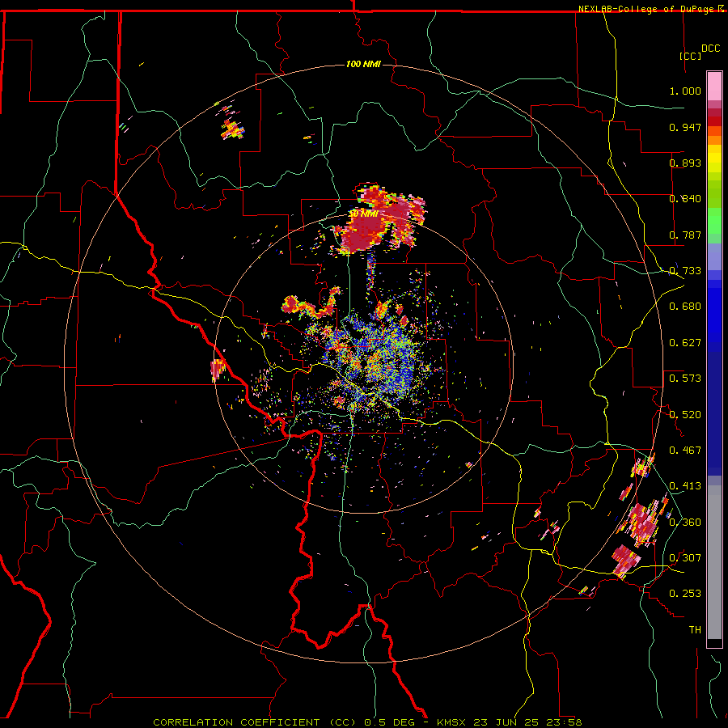
Task: Select the 0.840 scale value
Action: coord(685,199)
